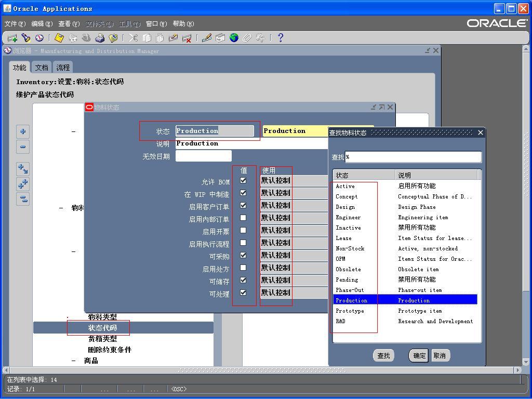This screenshot has height=399, width=532.
Task: Click the Close Form folder icon
Action: (113, 38)
